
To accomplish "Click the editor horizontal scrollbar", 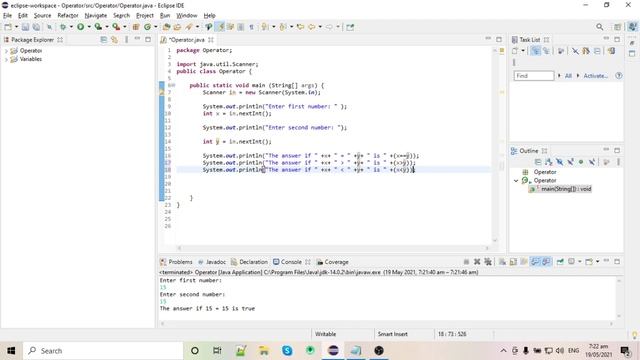I will [333, 248].
